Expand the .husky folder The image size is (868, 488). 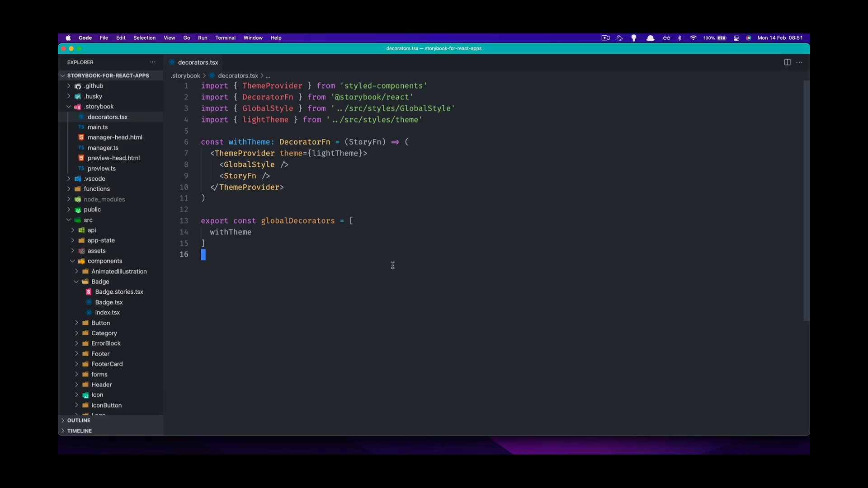coord(69,96)
